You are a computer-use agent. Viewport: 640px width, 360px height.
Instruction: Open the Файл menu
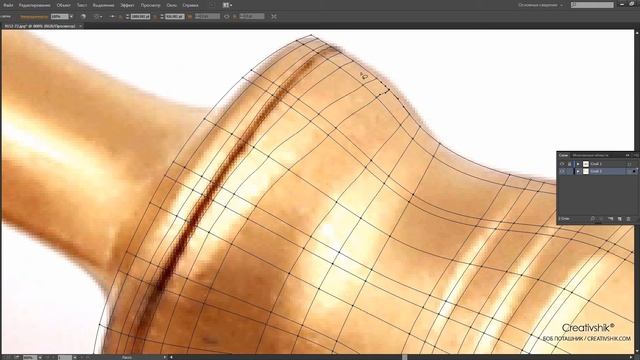8,5
